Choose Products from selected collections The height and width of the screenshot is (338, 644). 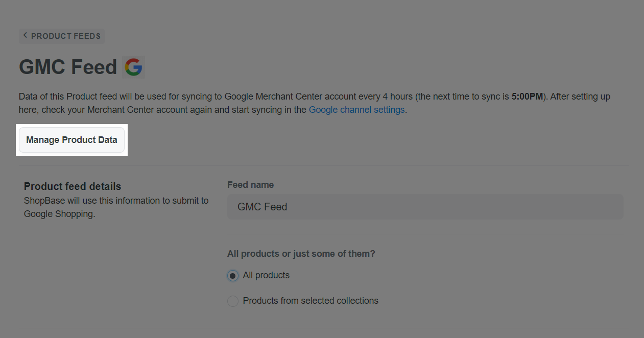click(x=233, y=301)
